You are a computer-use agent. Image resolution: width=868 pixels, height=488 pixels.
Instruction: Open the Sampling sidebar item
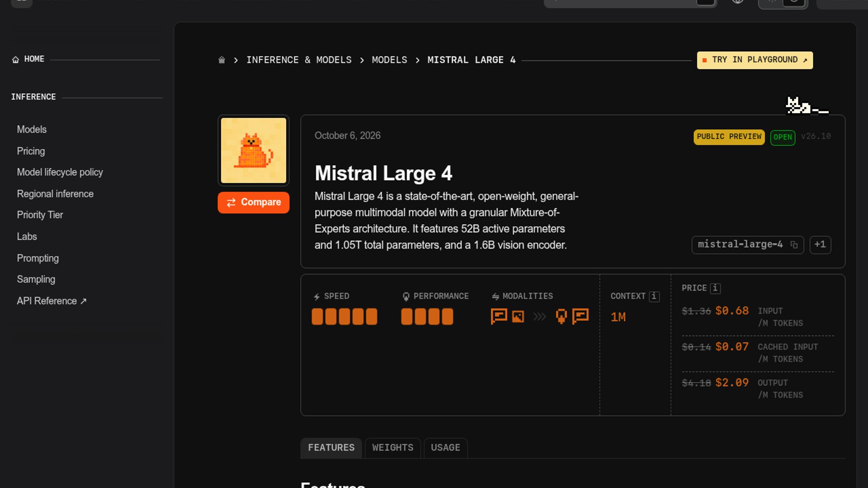coord(36,280)
